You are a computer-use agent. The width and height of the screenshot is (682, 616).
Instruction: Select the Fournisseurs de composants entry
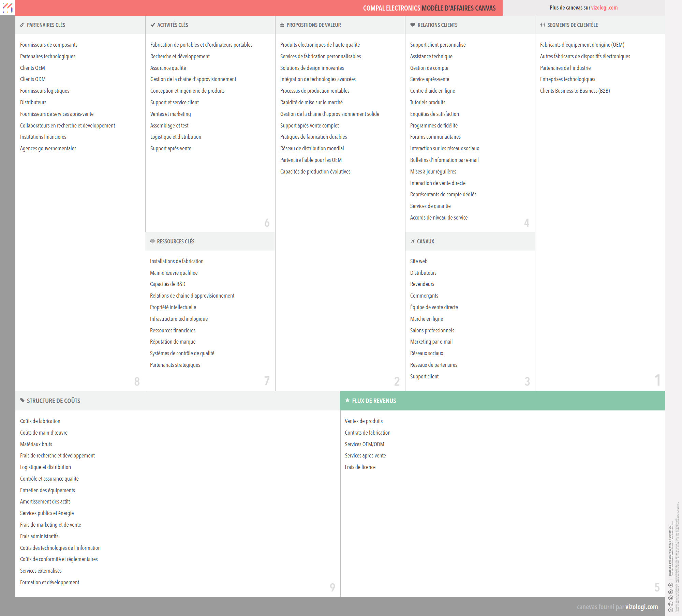click(49, 45)
